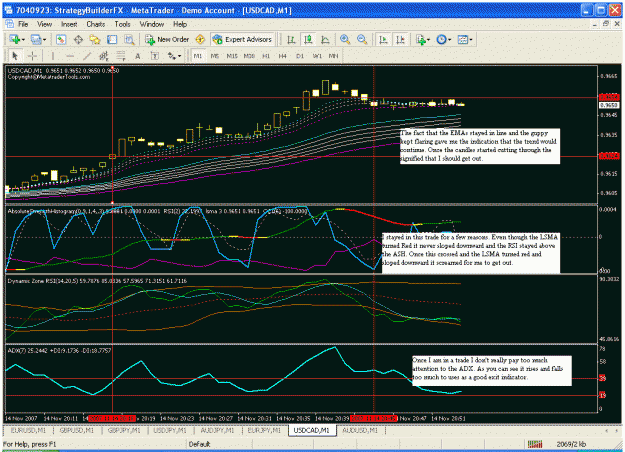Open the Insert menu
The width and height of the screenshot is (625, 452).
pyautogui.click(x=69, y=24)
